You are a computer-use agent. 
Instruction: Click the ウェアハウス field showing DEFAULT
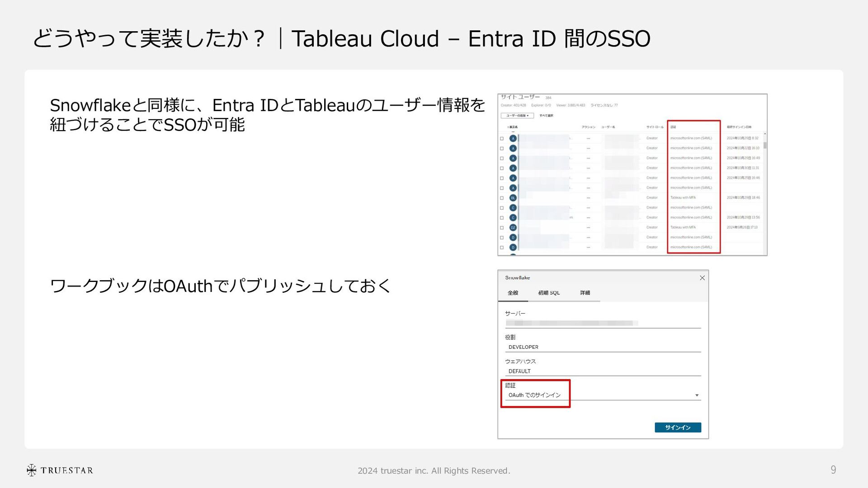click(603, 371)
